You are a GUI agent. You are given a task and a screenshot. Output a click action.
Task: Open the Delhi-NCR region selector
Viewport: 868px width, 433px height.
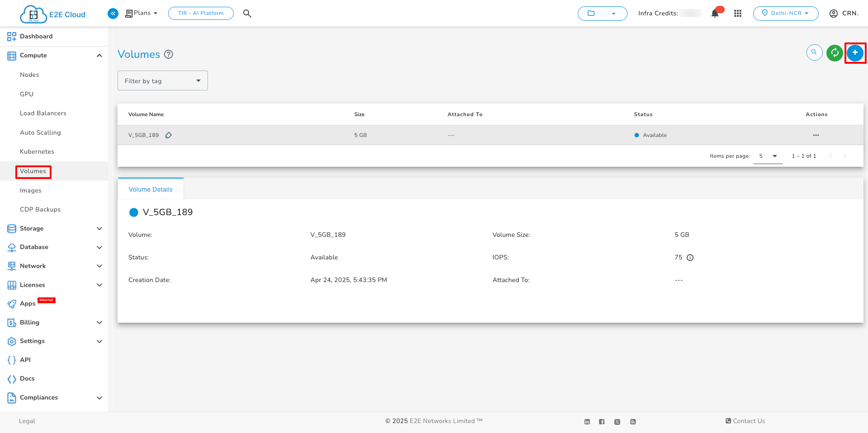tap(786, 14)
